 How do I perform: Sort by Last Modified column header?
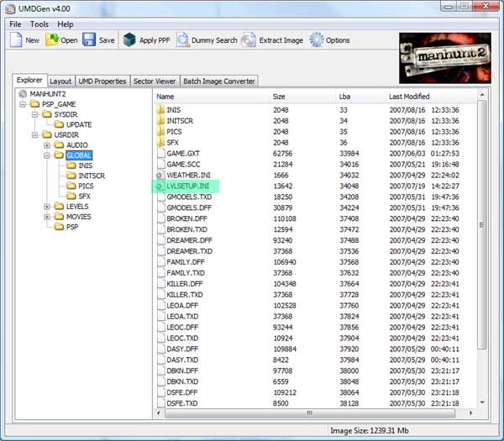click(x=431, y=97)
